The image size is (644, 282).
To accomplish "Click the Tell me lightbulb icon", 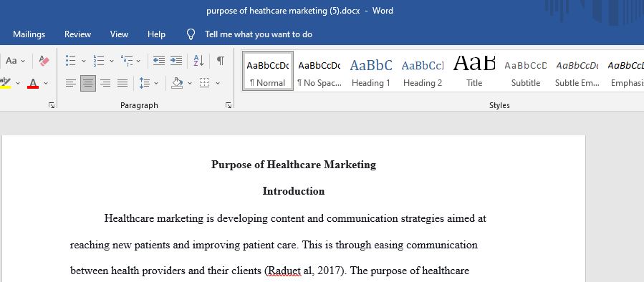I will click(x=191, y=34).
